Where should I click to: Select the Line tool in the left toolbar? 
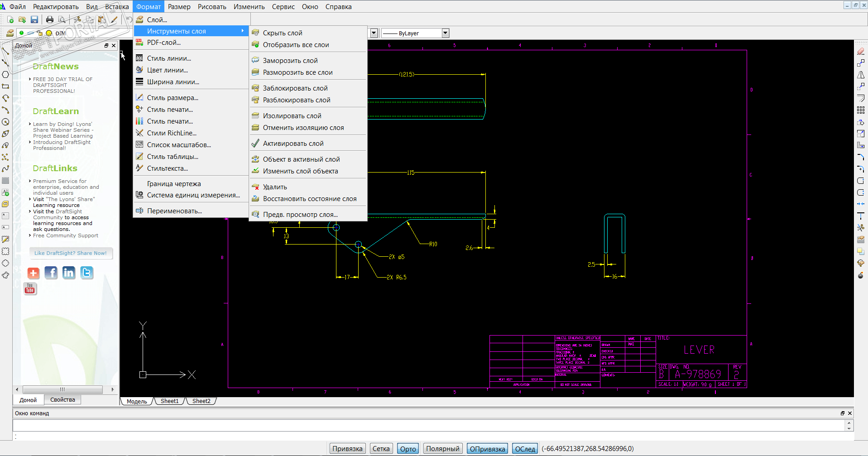pyautogui.click(x=5, y=51)
